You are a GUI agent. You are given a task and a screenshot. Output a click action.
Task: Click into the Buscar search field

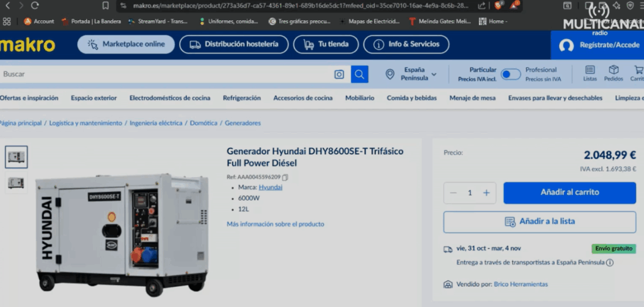(164, 74)
